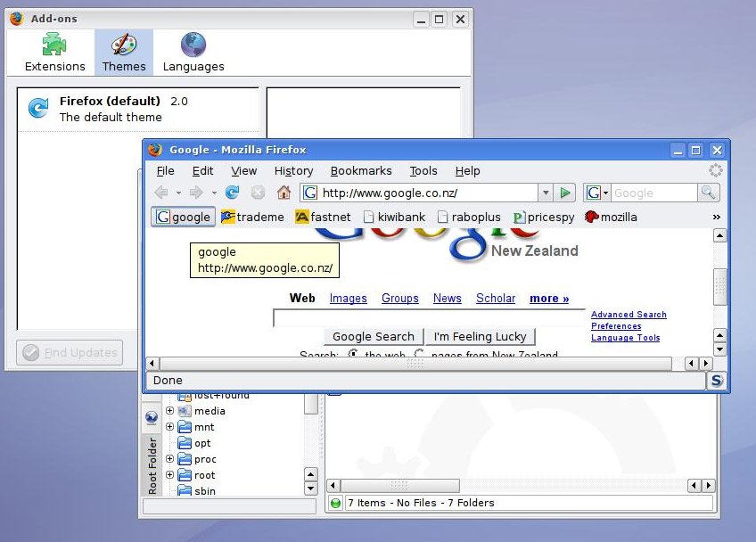
Task: Open the trademe bookmark
Action: coord(252,217)
